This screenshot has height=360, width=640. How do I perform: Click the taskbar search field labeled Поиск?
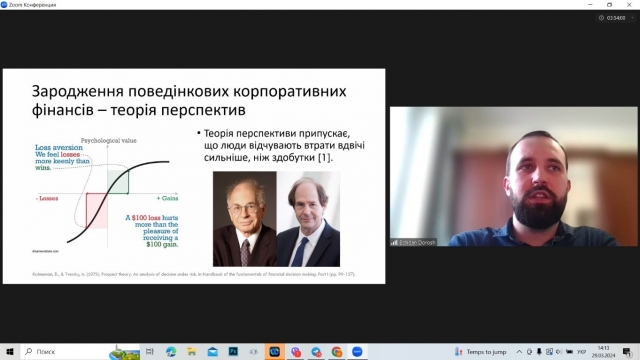[x=80, y=351]
